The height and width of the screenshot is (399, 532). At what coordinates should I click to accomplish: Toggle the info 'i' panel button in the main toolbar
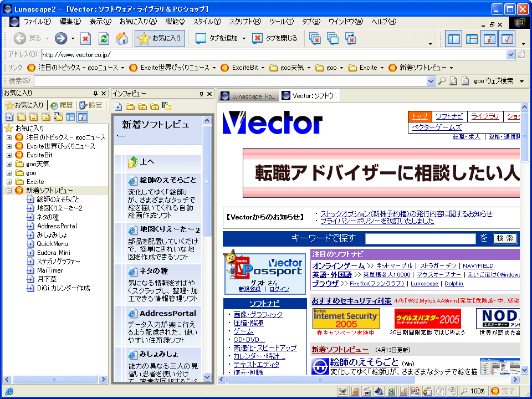[489, 39]
